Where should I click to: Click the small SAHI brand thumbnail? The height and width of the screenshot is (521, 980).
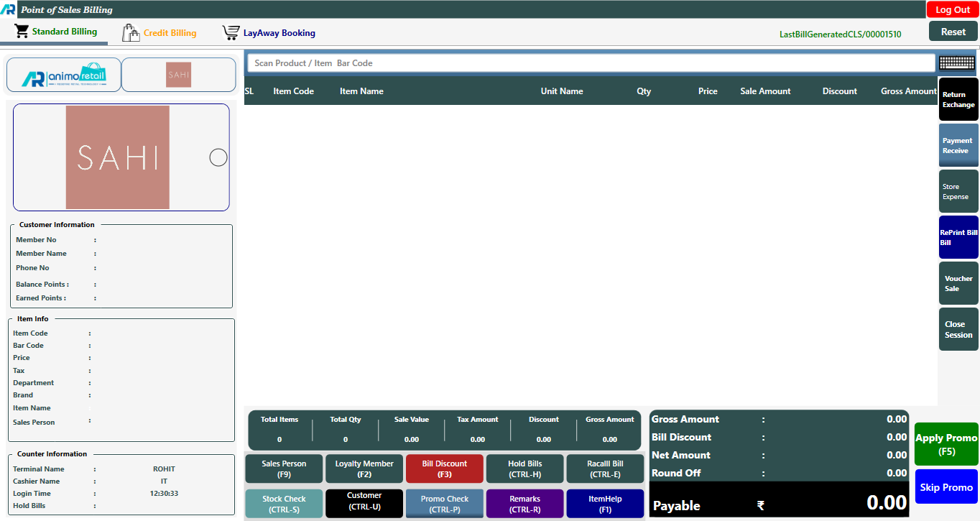[x=178, y=75]
